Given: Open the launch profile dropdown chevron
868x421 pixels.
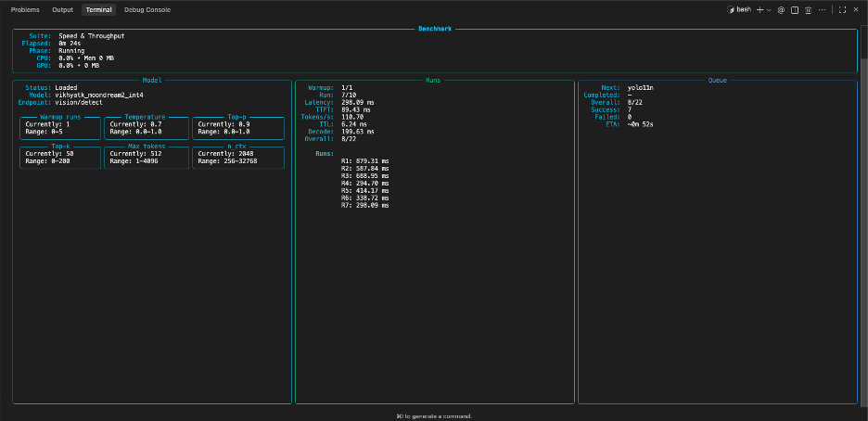Looking at the screenshot, I should 769,9.
